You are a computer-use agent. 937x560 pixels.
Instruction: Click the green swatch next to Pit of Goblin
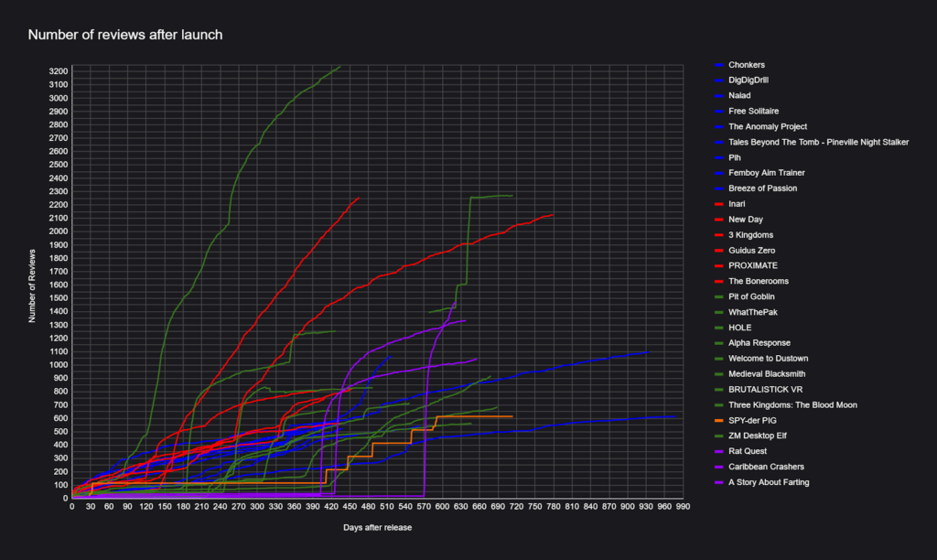[719, 297]
